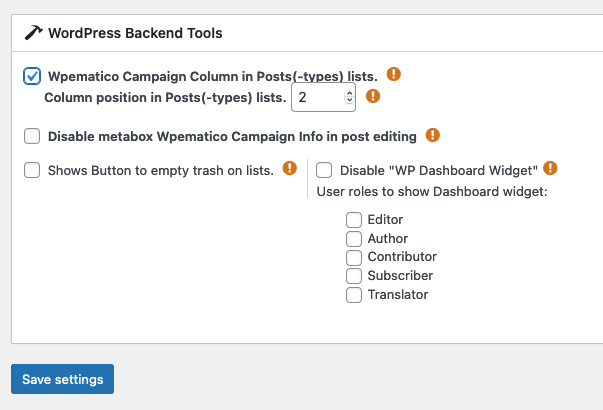Check Shows Button to empty trash option
The width and height of the screenshot is (603, 410).
(32, 170)
